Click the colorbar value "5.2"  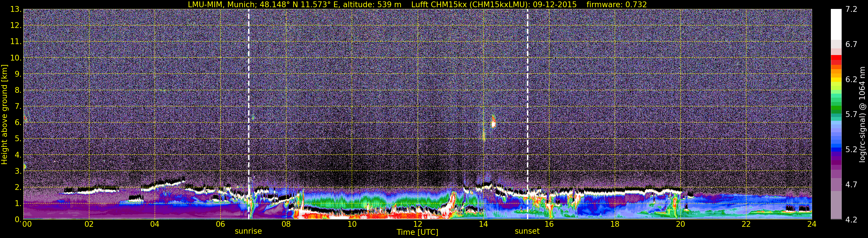click(x=851, y=150)
